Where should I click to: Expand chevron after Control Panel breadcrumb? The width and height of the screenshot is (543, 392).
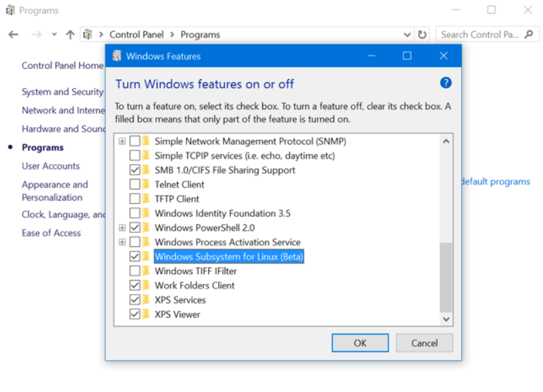(x=172, y=34)
